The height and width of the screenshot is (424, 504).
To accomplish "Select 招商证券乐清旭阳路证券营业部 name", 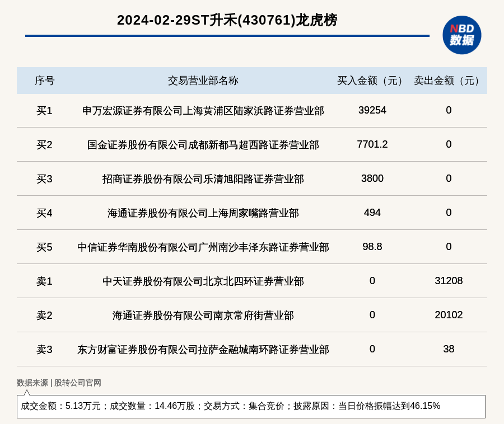I will click(x=203, y=179).
